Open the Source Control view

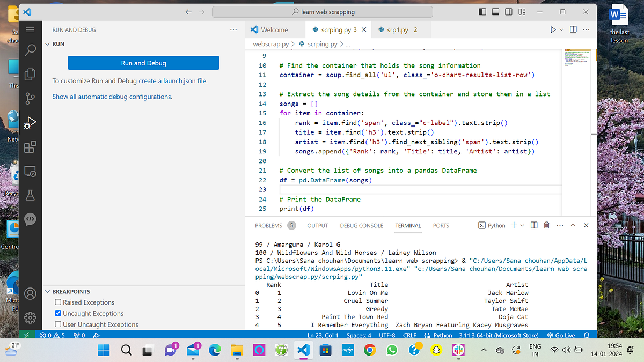(x=30, y=98)
